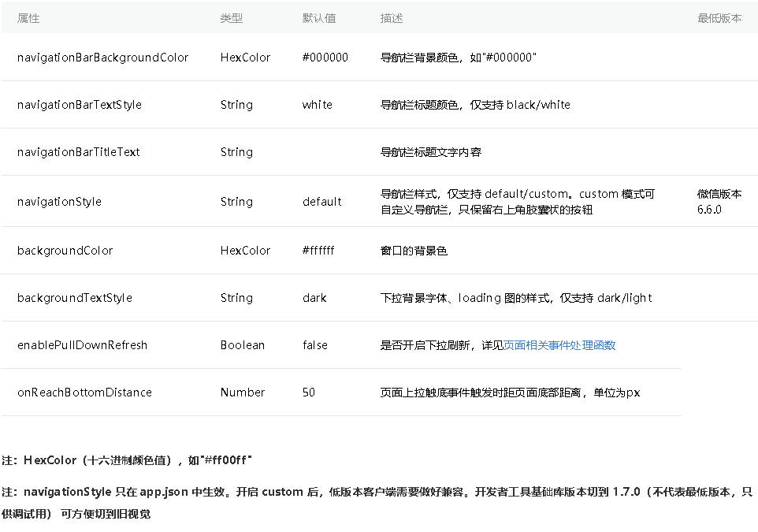
Task: Click String type in navigationStyle row
Action: (x=236, y=202)
